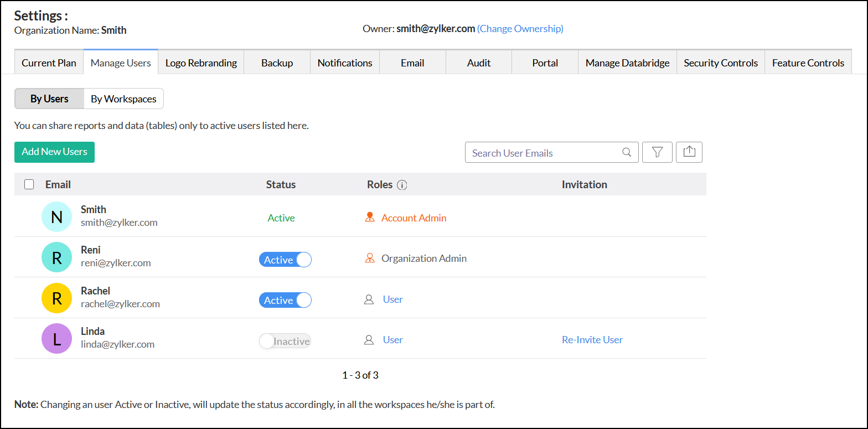This screenshot has width=868, height=429.
Task: Switch to the Security Controls tab
Action: pyautogui.click(x=720, y=63)
